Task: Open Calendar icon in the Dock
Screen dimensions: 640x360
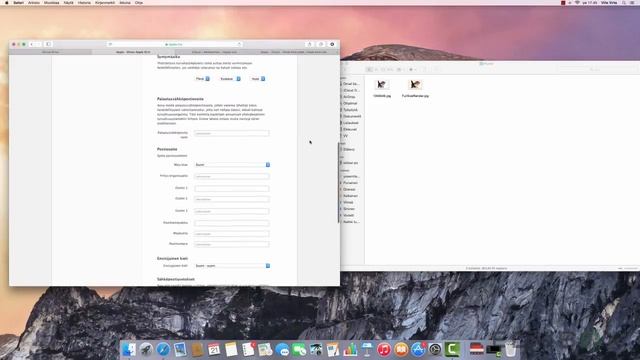Action: coord(214,350)
